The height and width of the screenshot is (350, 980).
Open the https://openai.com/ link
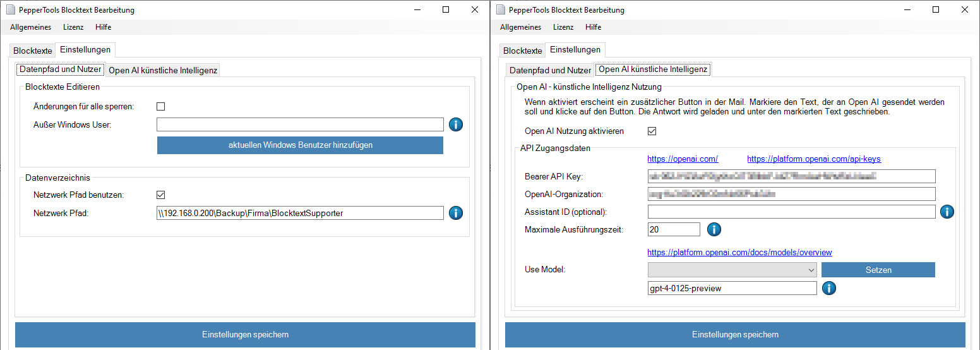(683, 159)
